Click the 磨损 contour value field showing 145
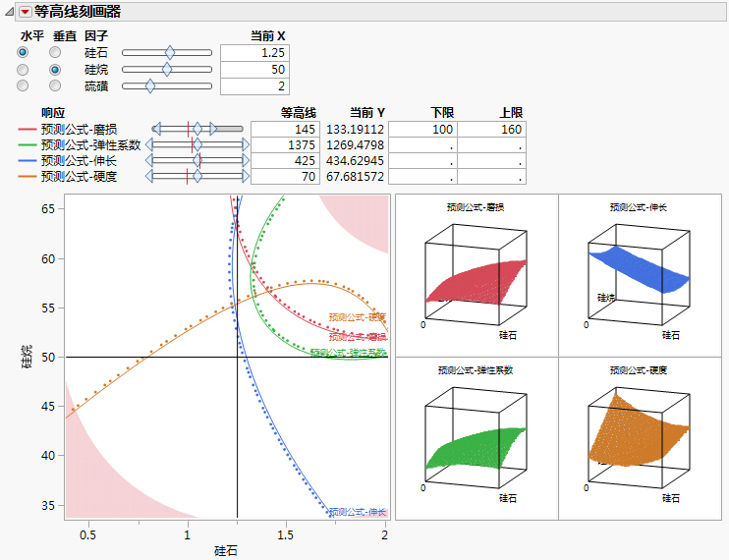Screen dimensions: 729x560 (x=285, y=130)
